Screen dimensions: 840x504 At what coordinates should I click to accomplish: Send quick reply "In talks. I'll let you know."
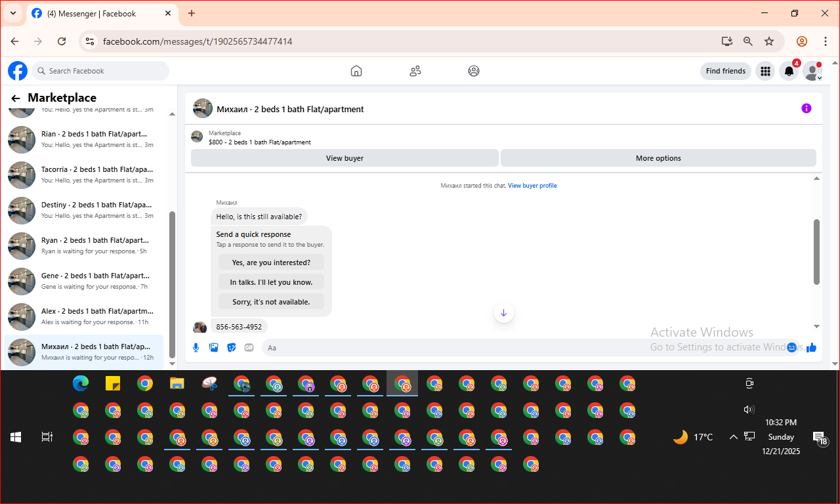click(x=271, y=282)
